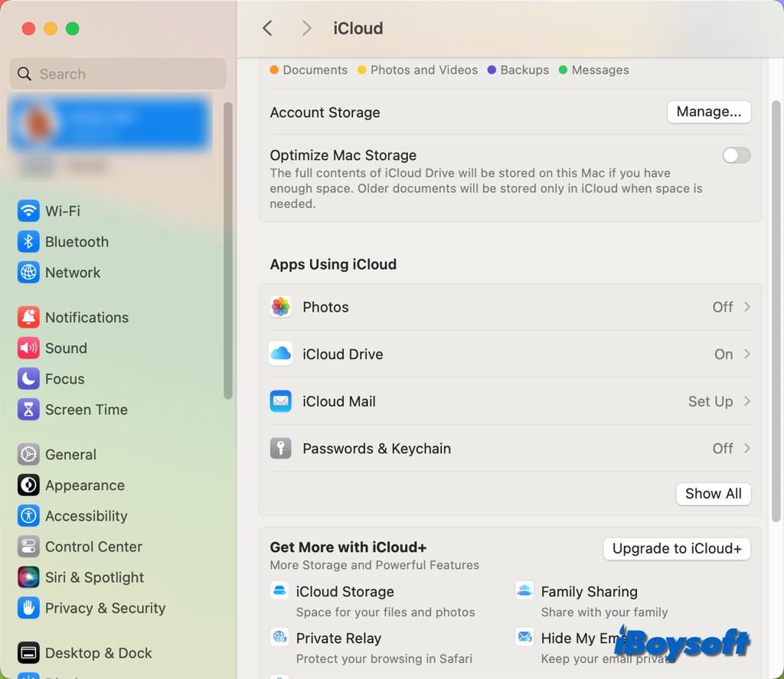This screenshot has height=679, width=784.
Task: Click the "iCloud" title in toolbar
Action: (x=358, y=28)
